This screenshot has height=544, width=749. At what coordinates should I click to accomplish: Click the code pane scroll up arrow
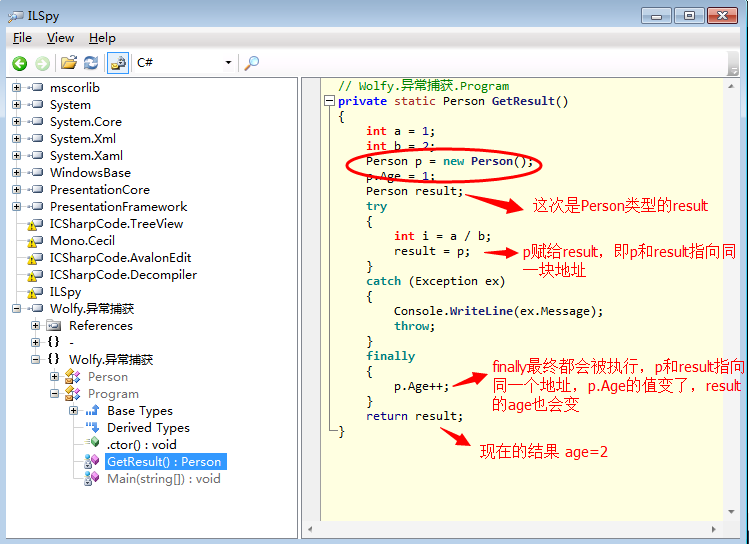pyautogui.click(x=731, y=86)
